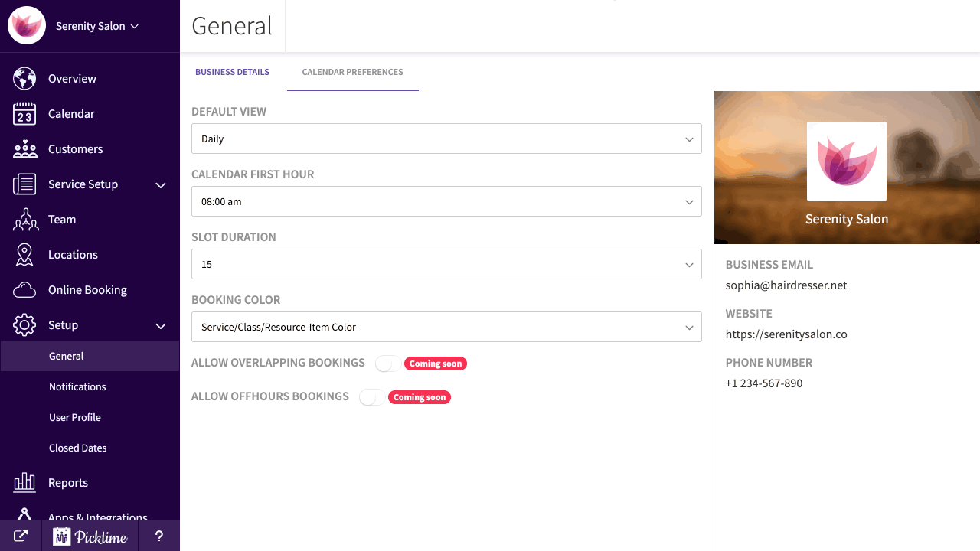Open Notifications settings in the sidebar
This screenshot has width=980, height=551.
(x=77, y=386)
